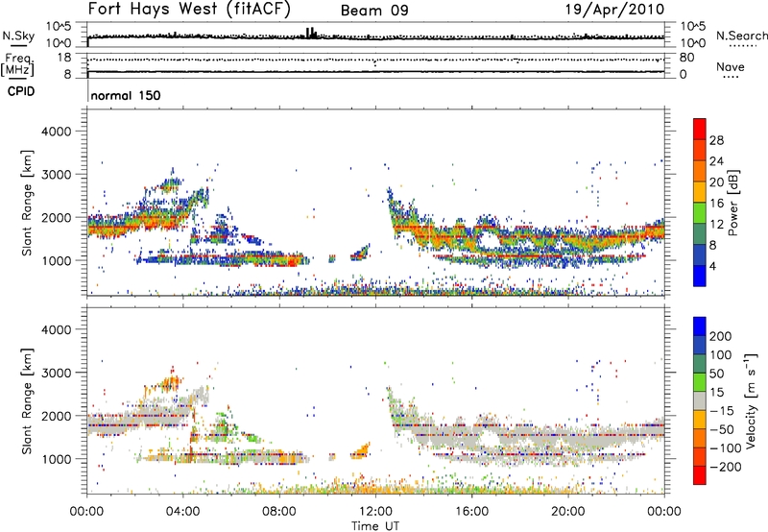Click the tall noise spike in N.Sky panel
This screenshot has width=768, height=532.
click(x=310, y=33)
